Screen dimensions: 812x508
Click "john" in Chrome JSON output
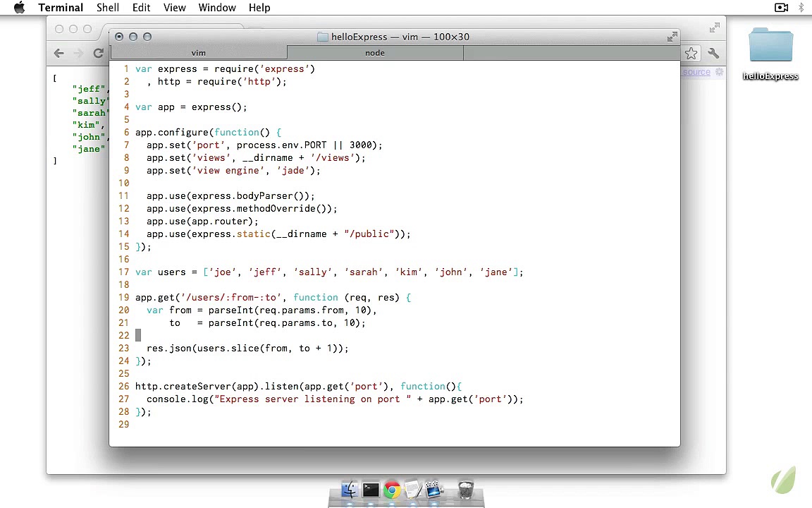89,137
